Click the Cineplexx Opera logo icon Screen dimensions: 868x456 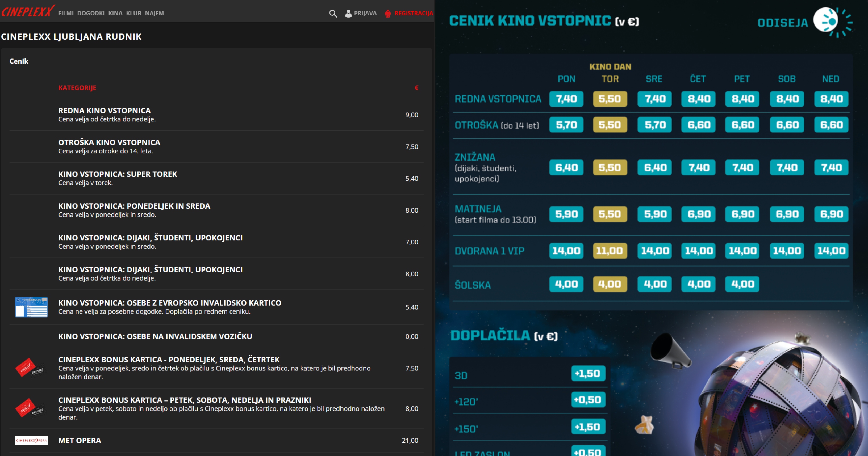[31, 440]
